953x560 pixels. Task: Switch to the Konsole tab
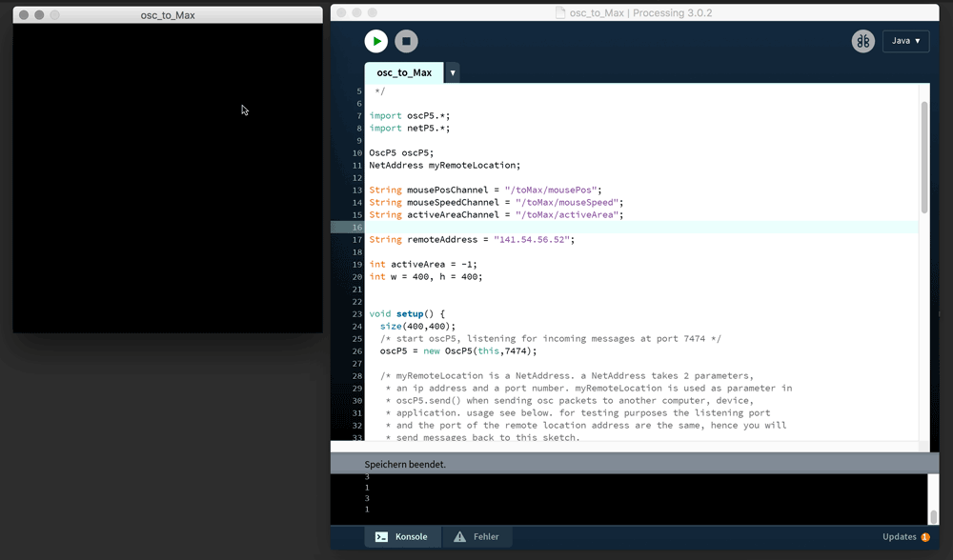coord(402,537)
